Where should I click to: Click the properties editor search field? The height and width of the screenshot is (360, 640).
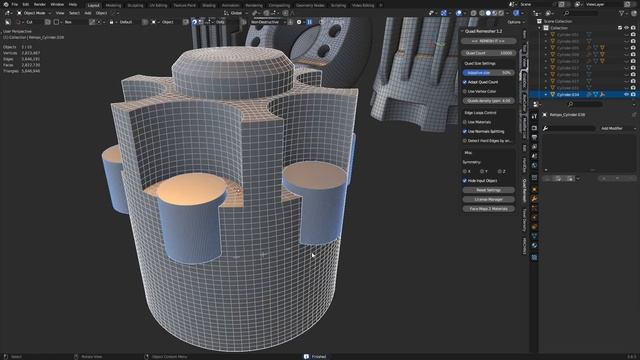point(585,104)
